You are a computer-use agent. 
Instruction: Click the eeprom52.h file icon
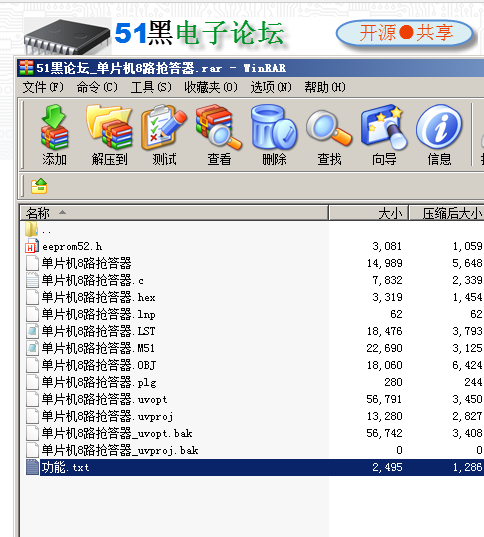coord(32,246)
